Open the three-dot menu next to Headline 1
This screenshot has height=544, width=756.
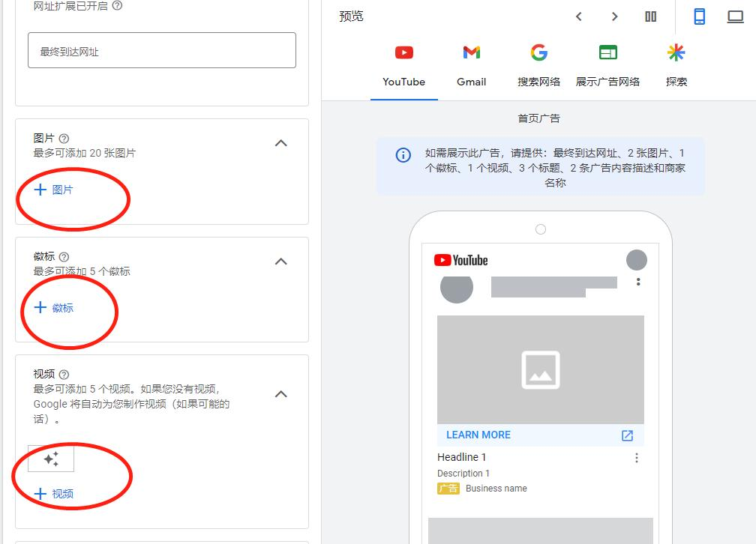[637, 457]
